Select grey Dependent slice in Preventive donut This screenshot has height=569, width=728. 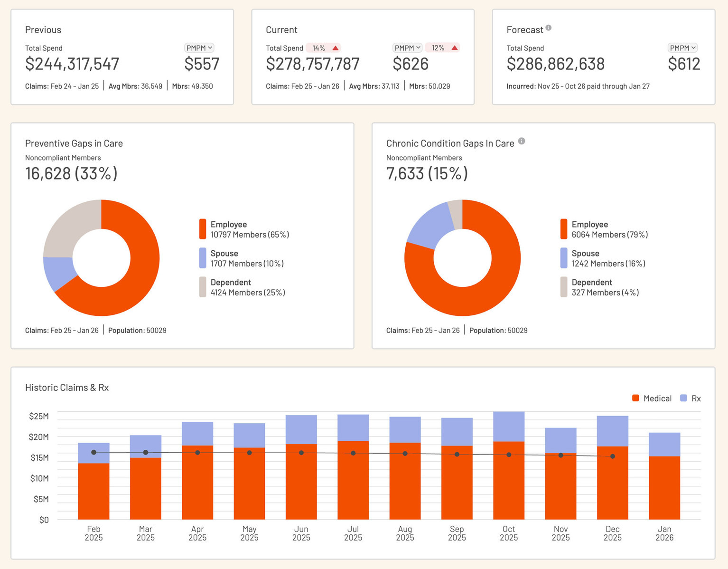click(x=71, y=228)
